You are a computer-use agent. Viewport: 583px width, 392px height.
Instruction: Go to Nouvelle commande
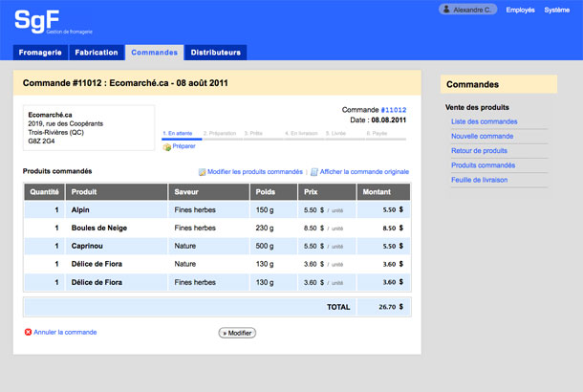click(x=483, y=136)
